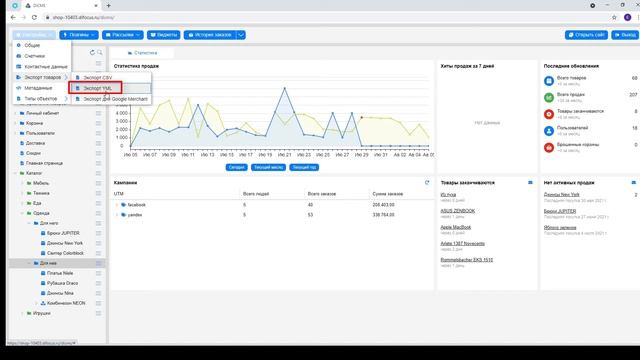Click the Товары заканчиваются panel header icon

coord(530,183)
